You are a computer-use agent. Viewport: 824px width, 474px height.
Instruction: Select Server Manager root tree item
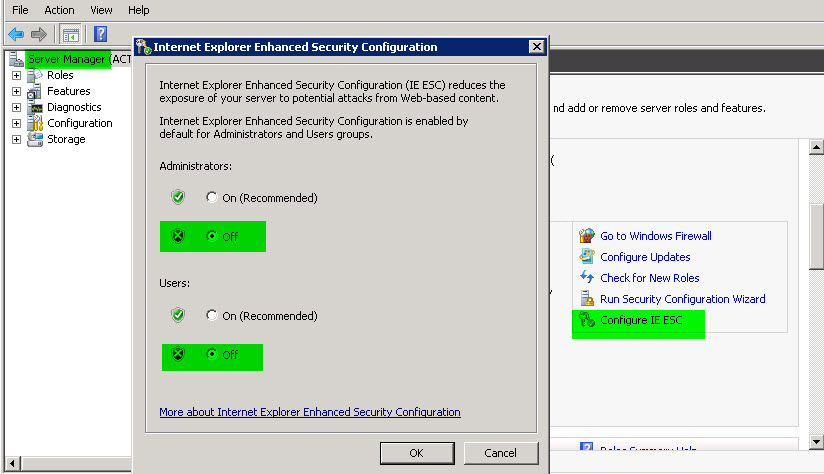(x=79, y=59)
